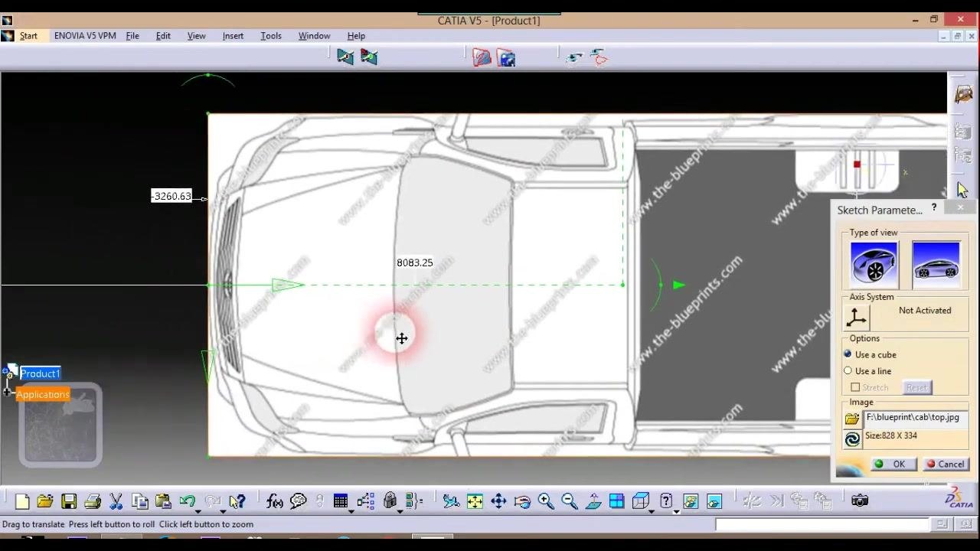Image resolution: width=980 pixels, height=551 pixels.
Task: Open the File menu
Action: [132, 36]
